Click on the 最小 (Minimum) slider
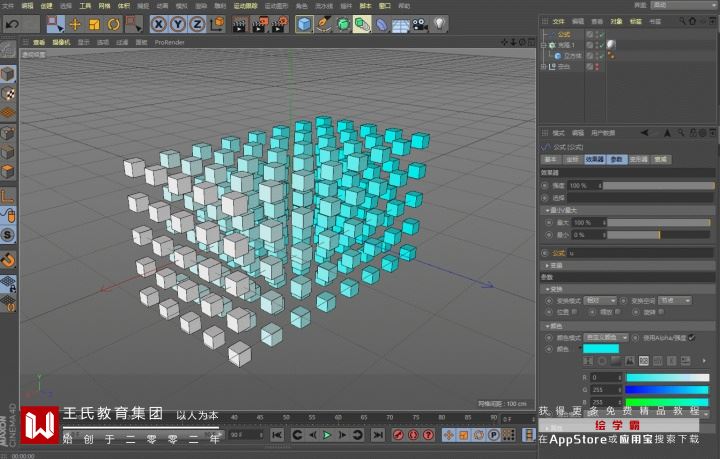This screenshot has width=720, height=459. (658, 235)
